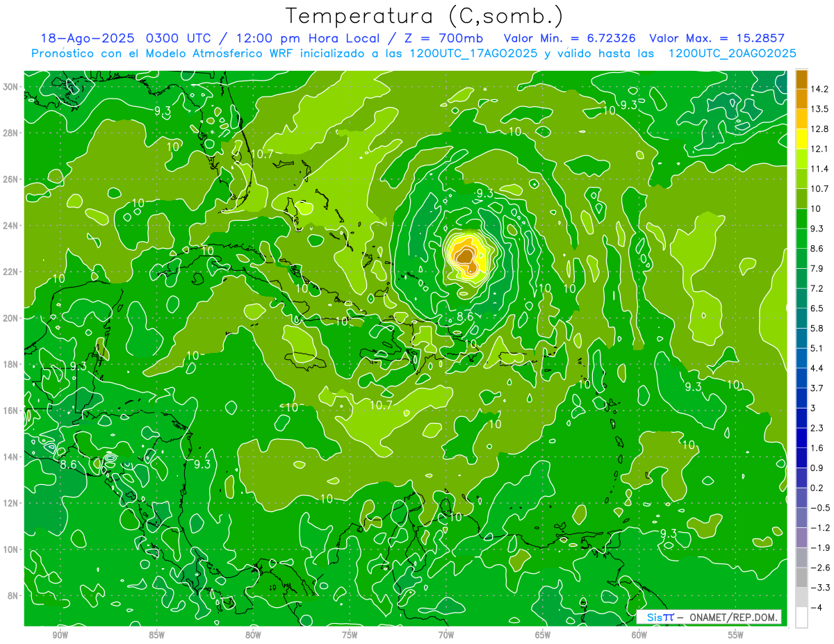Click the 75W longitude label
Image resolution: width=834 pixels, height=644 pixels.
(350, 635)
